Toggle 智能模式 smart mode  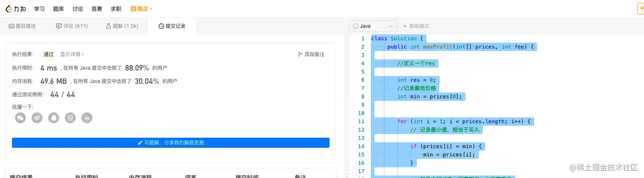click(416, 26)
